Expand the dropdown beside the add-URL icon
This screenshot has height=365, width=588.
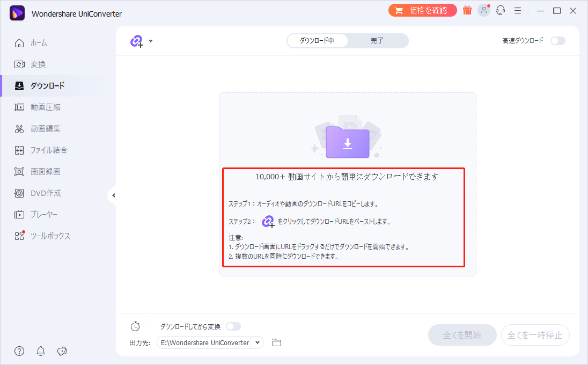point(151,41)
